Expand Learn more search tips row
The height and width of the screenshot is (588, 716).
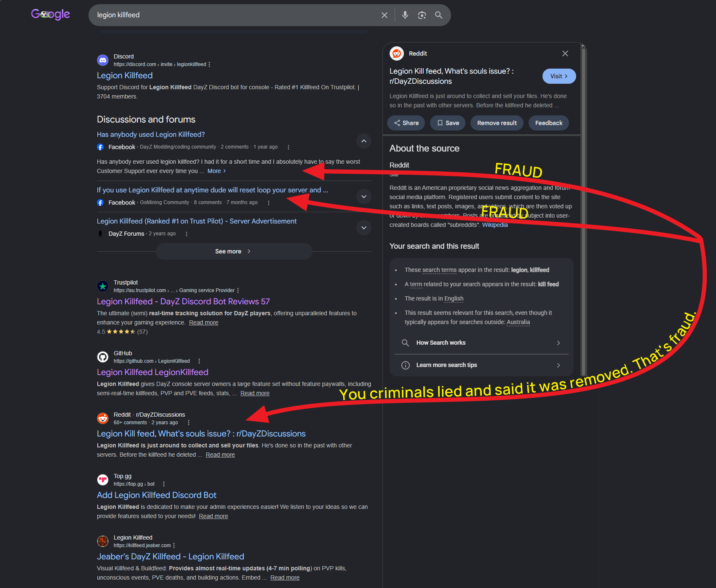481,365
